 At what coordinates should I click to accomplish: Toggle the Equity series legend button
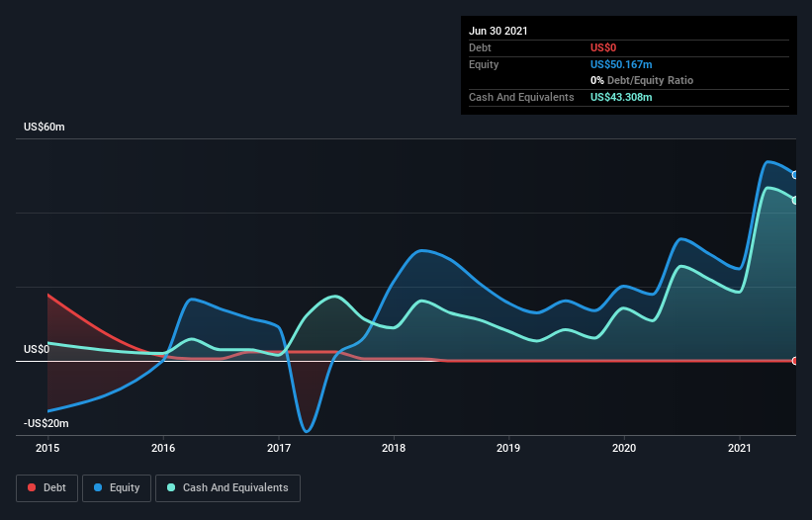point(117,487)
